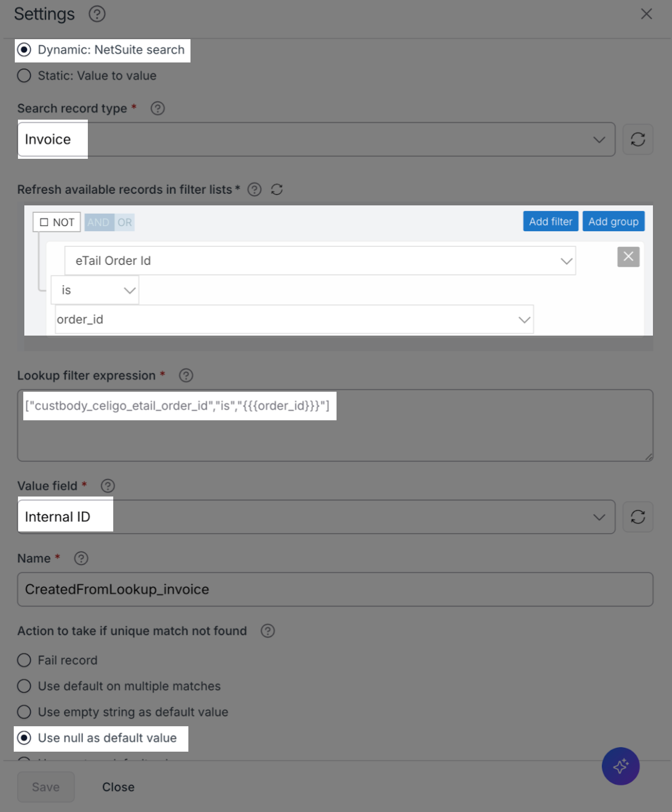Click the Add group button
The height and width of the screenshot is (812, 672).
coord(613,221)
